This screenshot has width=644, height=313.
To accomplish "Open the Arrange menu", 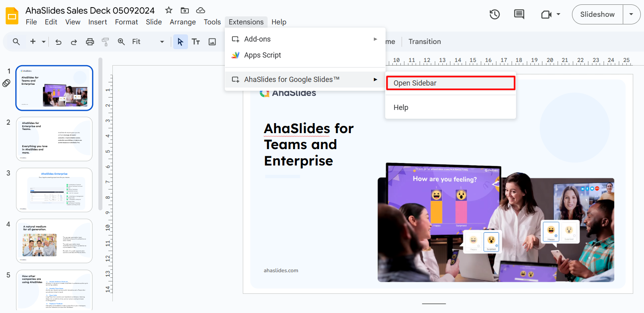I will (x=183, y=22).
